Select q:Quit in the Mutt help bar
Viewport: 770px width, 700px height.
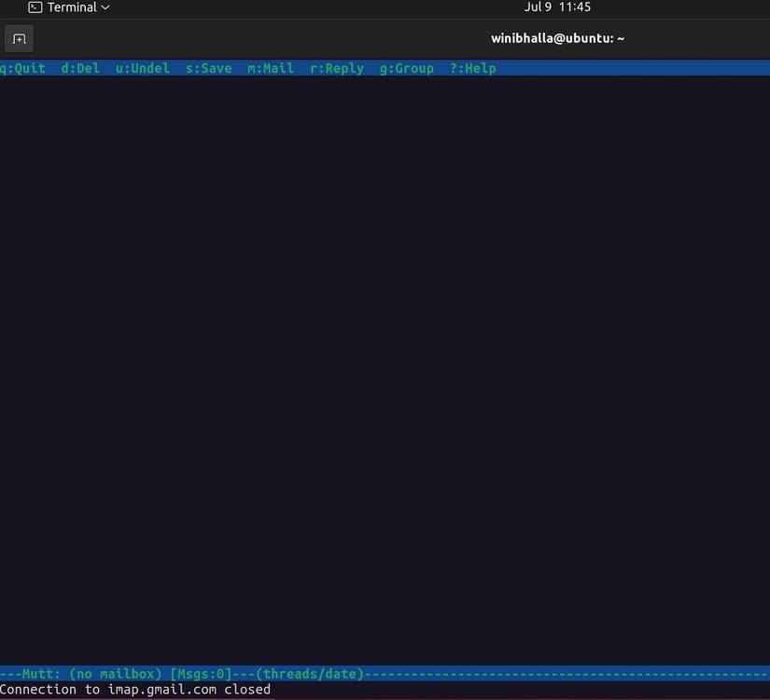[21, 67]
